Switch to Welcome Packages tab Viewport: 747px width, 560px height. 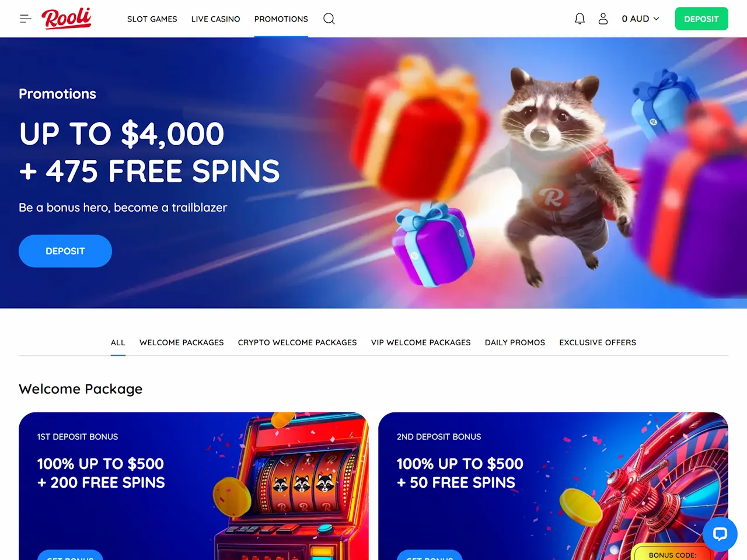[x=181, y=342]
